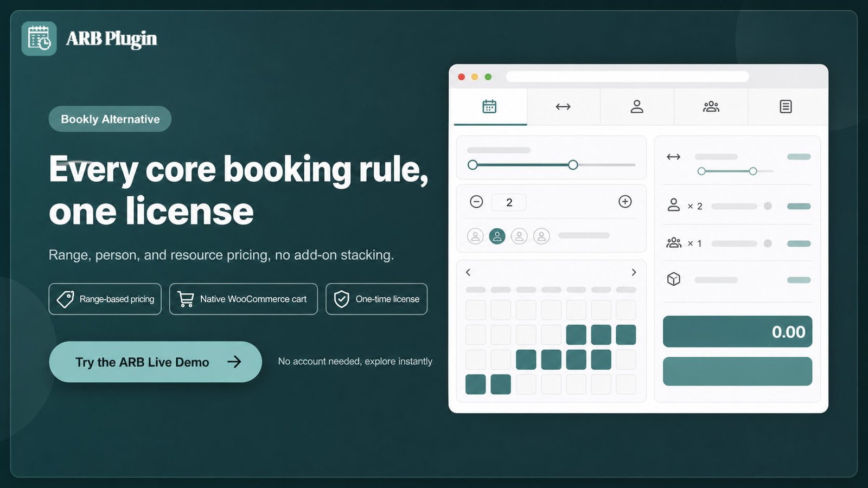Screen dimensions: 868x488
Task: Click 'No account needed, explore instantly' text
Action: (355, 361)
